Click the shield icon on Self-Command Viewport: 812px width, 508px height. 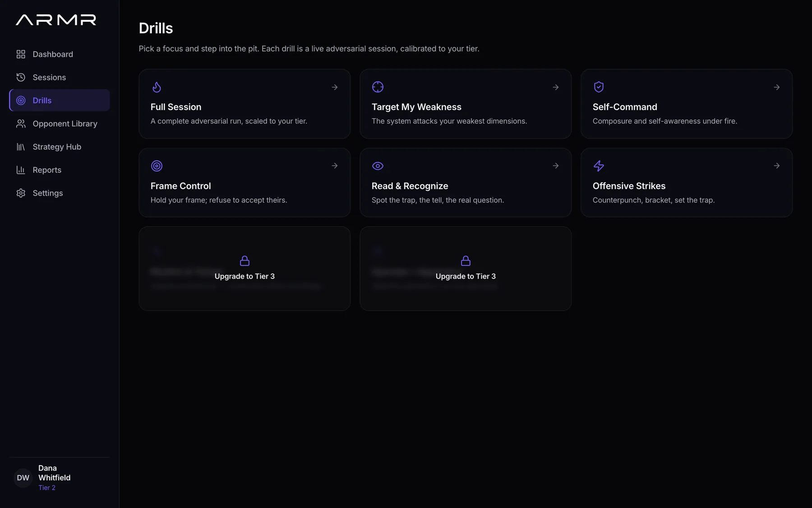[x=599, y=87]
